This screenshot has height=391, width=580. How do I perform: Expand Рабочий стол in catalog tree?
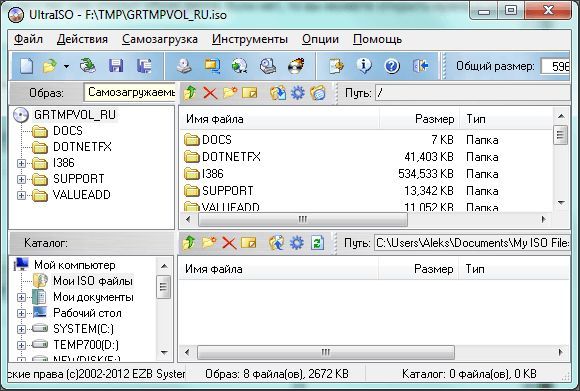[x=21, y=313]
